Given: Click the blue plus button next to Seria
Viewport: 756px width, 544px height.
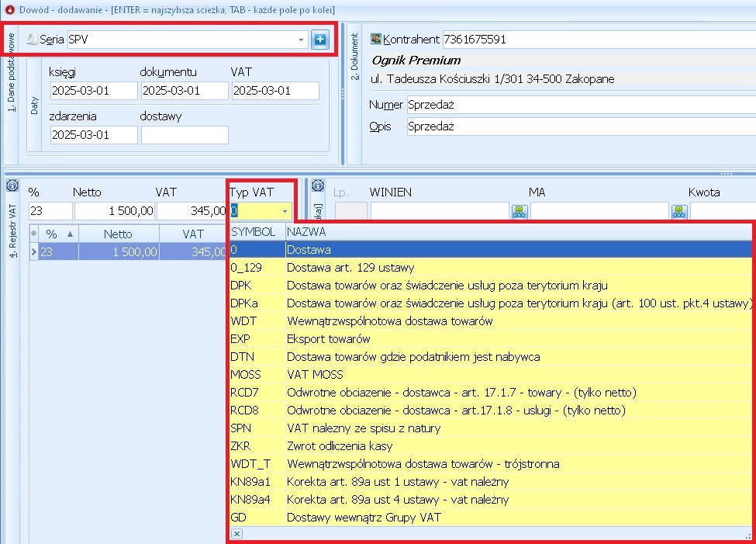Looking at the screenshot, I should 319,39.
